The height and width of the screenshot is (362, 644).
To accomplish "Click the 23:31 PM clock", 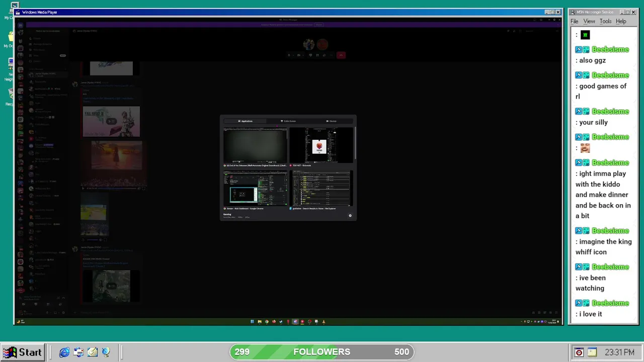I will (620, 352).
